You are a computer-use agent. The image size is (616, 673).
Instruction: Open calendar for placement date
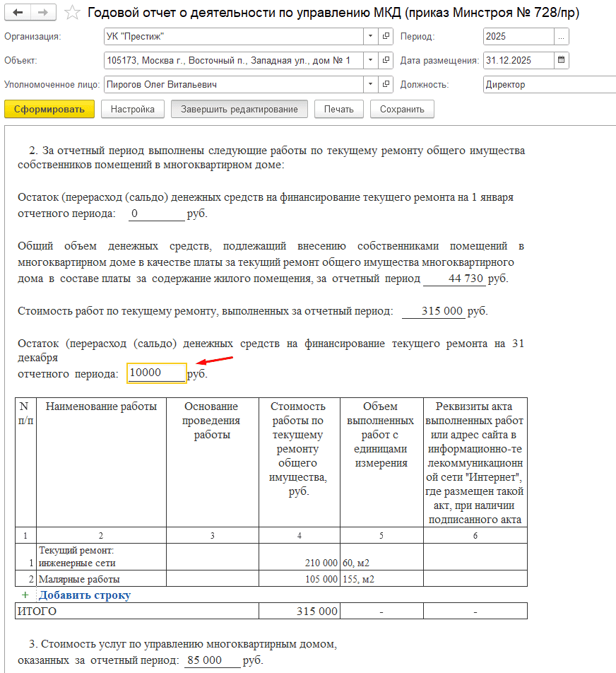(561, 60)
